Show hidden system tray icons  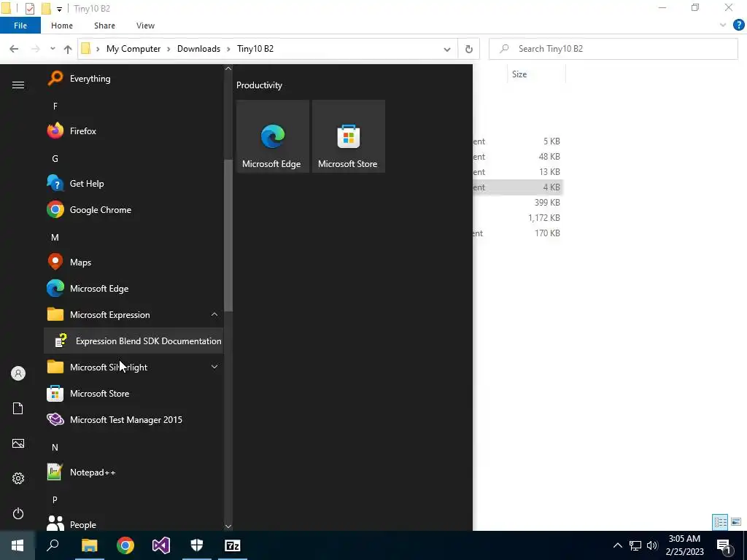pos(617,545)
